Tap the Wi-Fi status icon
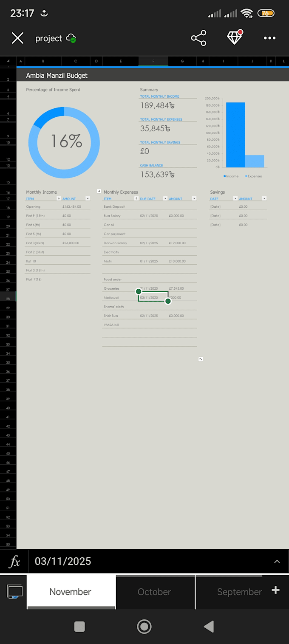The image size is (289, 644). [x=246, y=13]
